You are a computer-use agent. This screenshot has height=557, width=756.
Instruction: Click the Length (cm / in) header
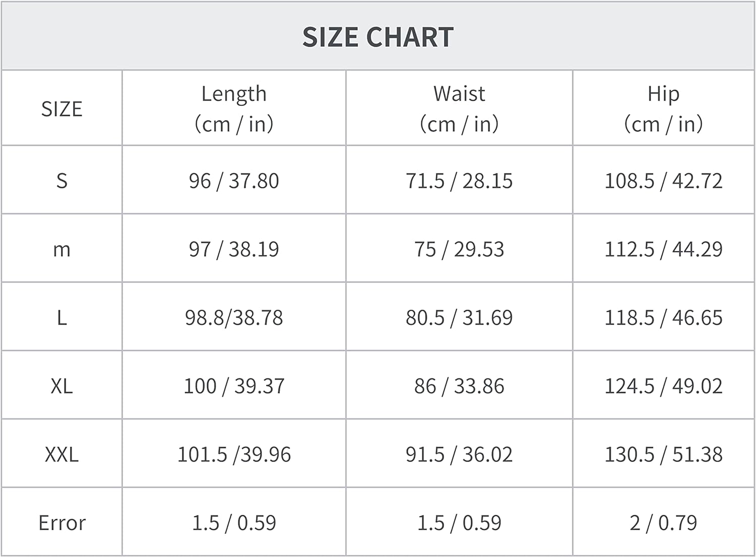[x=234, y=109]
